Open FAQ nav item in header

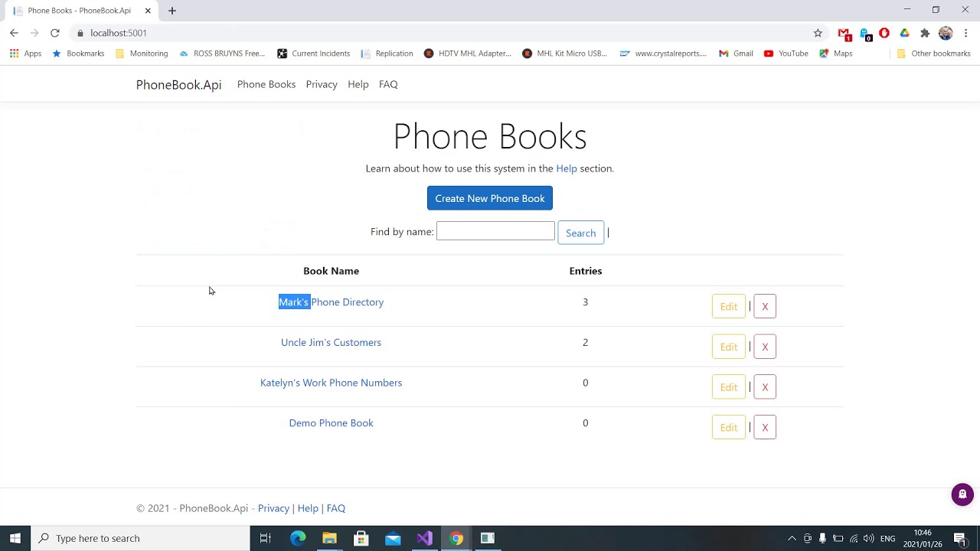[388, 84]
